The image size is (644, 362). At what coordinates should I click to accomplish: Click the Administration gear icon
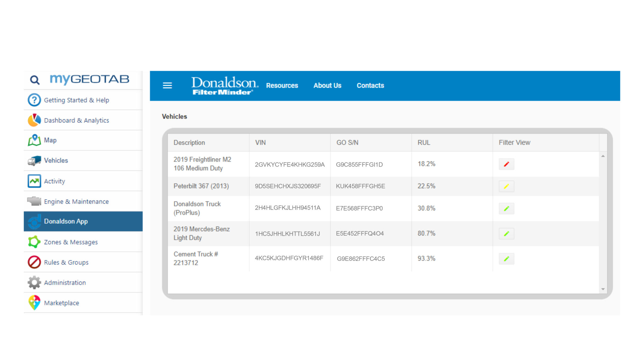tap(34, 282)
